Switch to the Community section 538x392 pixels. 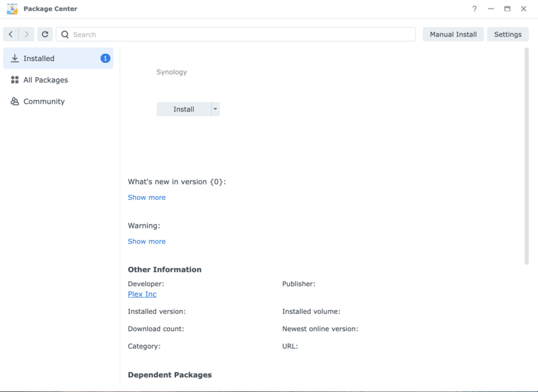click(x=44, y=101)
